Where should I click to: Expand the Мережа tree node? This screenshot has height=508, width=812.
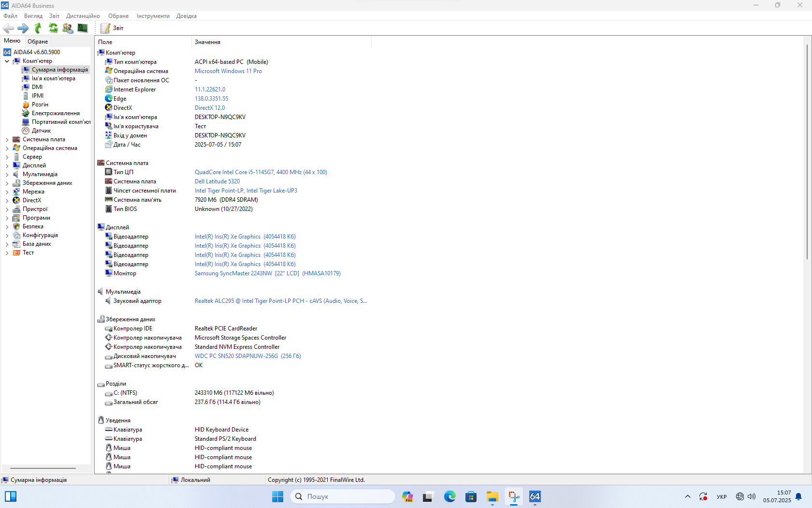click(7, 192)
